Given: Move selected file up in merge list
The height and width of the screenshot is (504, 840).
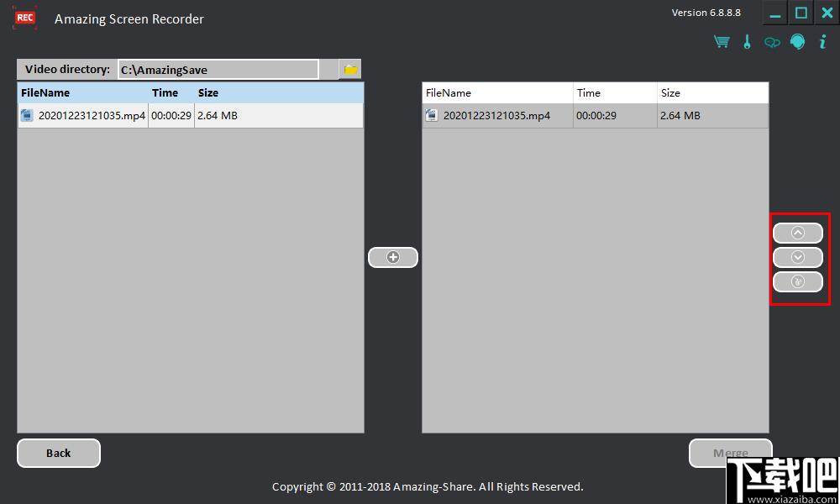Looking at the screenshot, I should click(798, 233).
